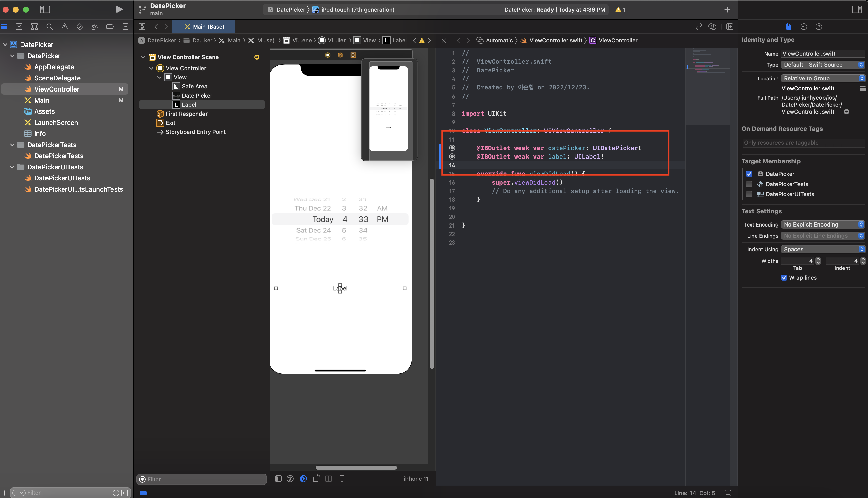Viewport: 868px width, 498px height.
Task: Select the Date Picker outline item
Action: pyautogui.click(x=197, y=95)
